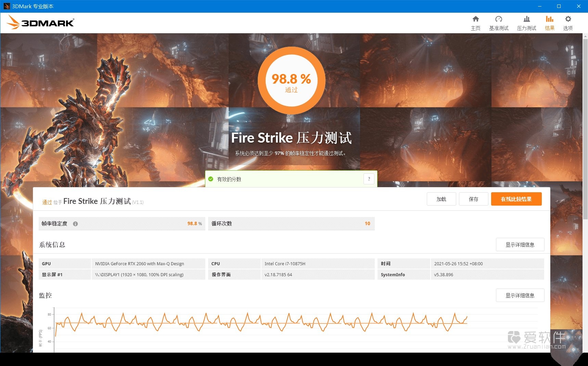588x366 pixels.
Task: Click the 98.8 % score circle
Action: (x=291, y=80)
